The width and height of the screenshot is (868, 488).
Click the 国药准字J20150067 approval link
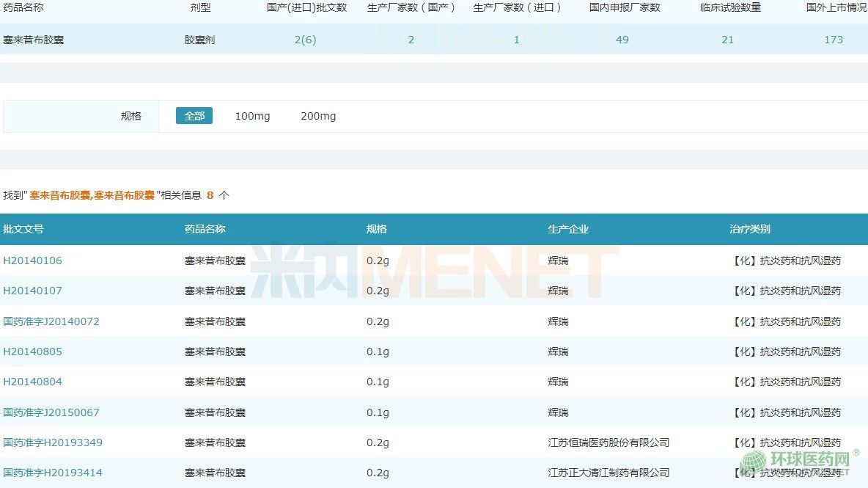click(x=51, y=412)
